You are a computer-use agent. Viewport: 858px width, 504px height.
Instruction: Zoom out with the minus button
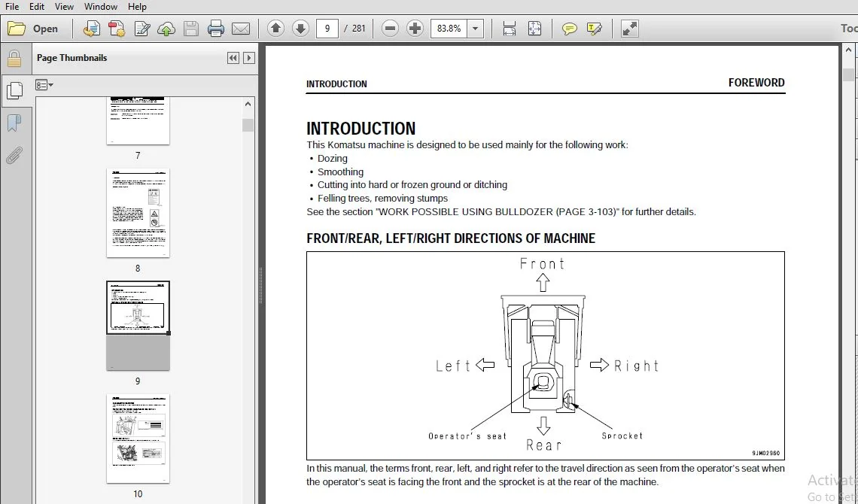pos(390,29)
